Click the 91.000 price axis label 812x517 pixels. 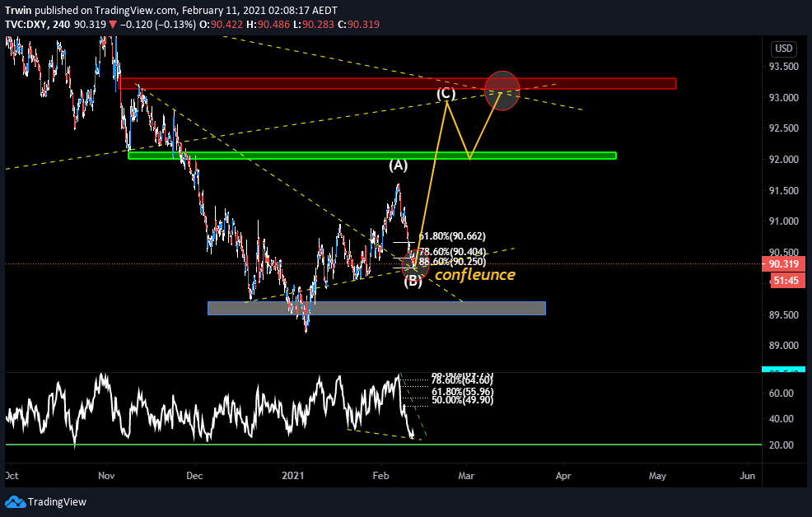783,221
